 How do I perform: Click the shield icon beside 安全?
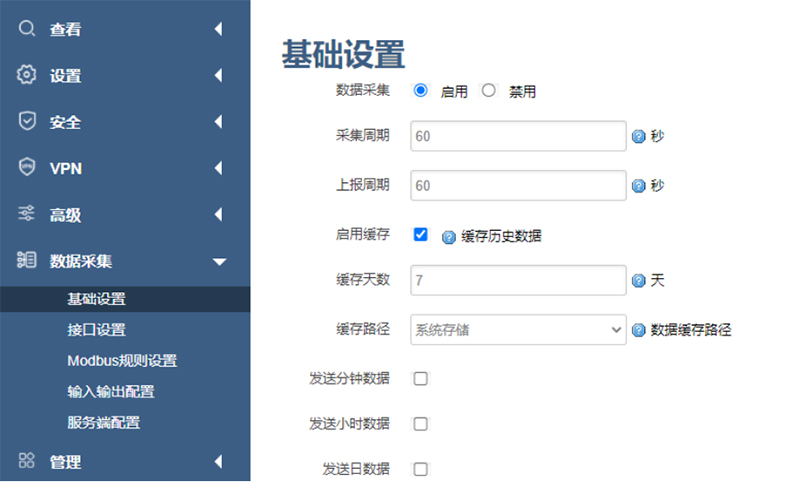[x=27, y=121]
